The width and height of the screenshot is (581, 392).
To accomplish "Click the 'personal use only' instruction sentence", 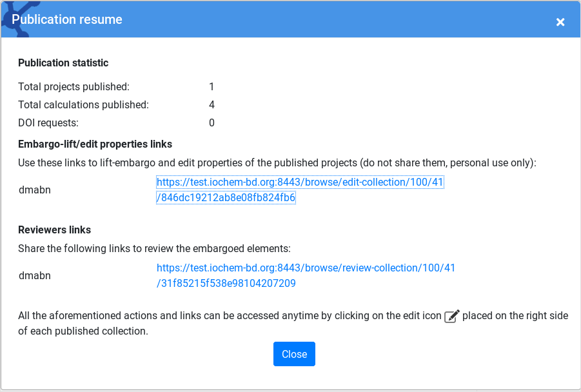I will (277, 162).
